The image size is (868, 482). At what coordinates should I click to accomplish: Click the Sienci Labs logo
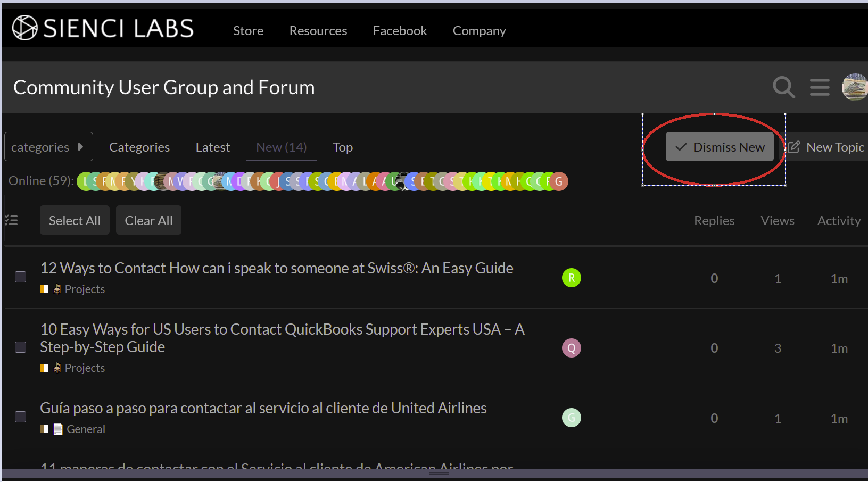[103, 28]
